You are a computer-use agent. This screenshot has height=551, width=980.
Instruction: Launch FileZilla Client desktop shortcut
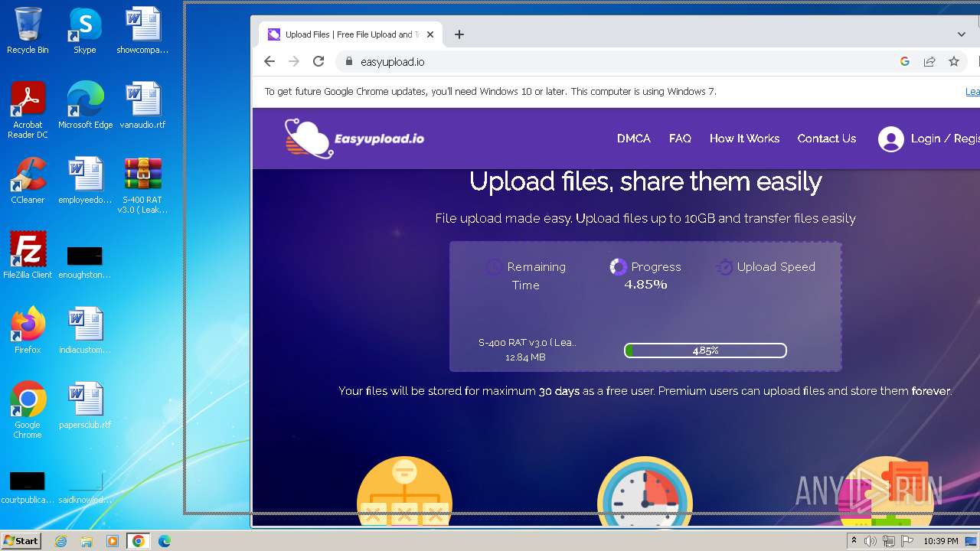(x=28, y=256)
